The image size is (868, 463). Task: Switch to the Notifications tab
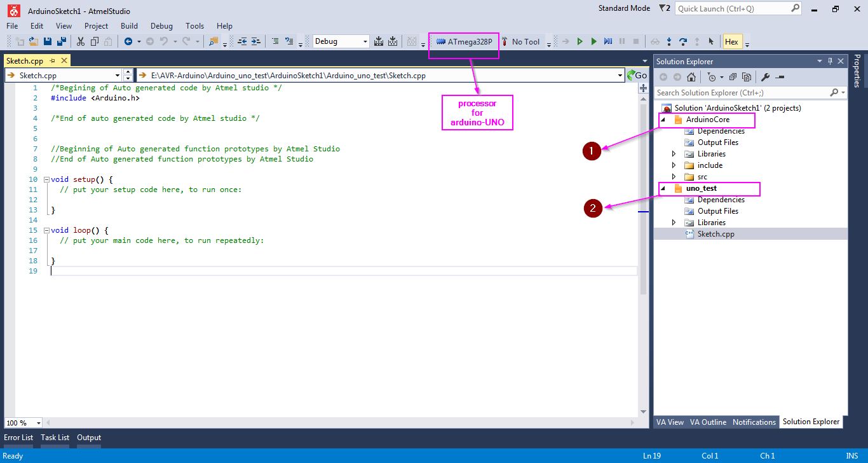click(x=754, y=422)
